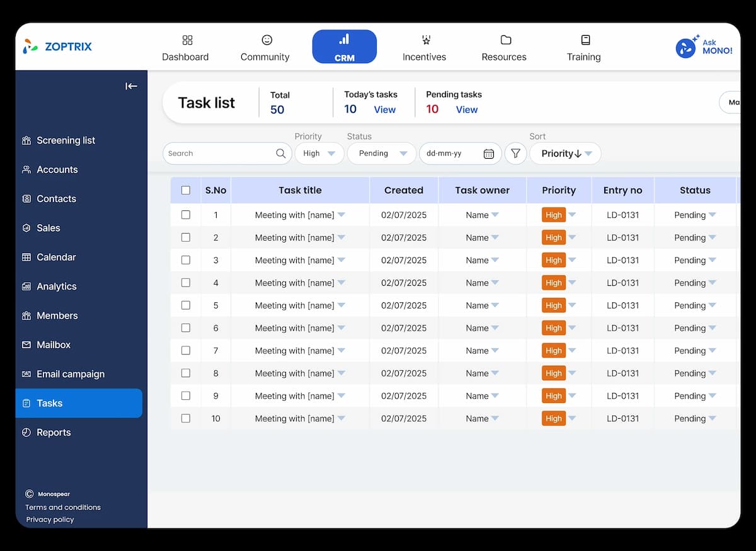Image resolution: width=756 pixels, height=551 pixels.
Task: Click View next to Pending tasks
Action: (x=466, y=109)
